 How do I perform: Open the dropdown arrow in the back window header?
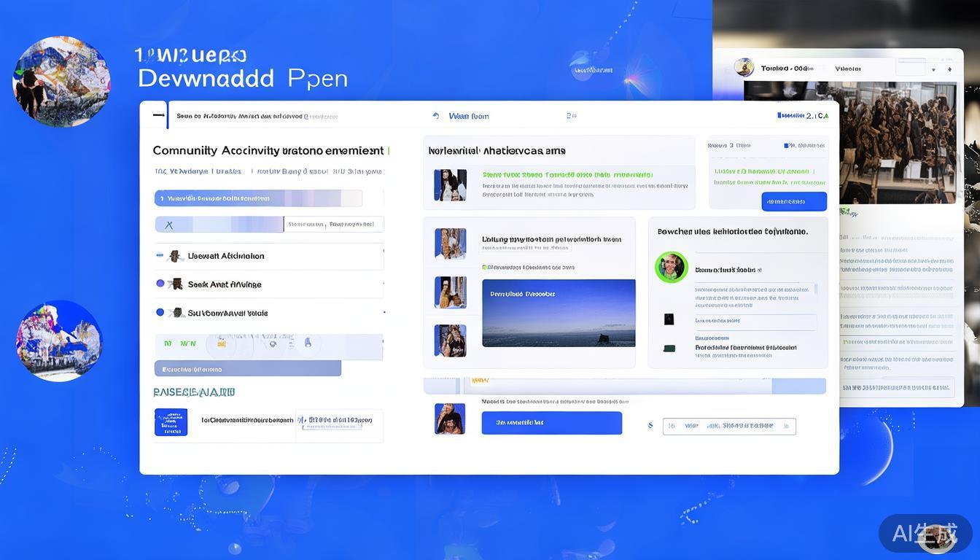pyautogui.click(x=933, y=70)
